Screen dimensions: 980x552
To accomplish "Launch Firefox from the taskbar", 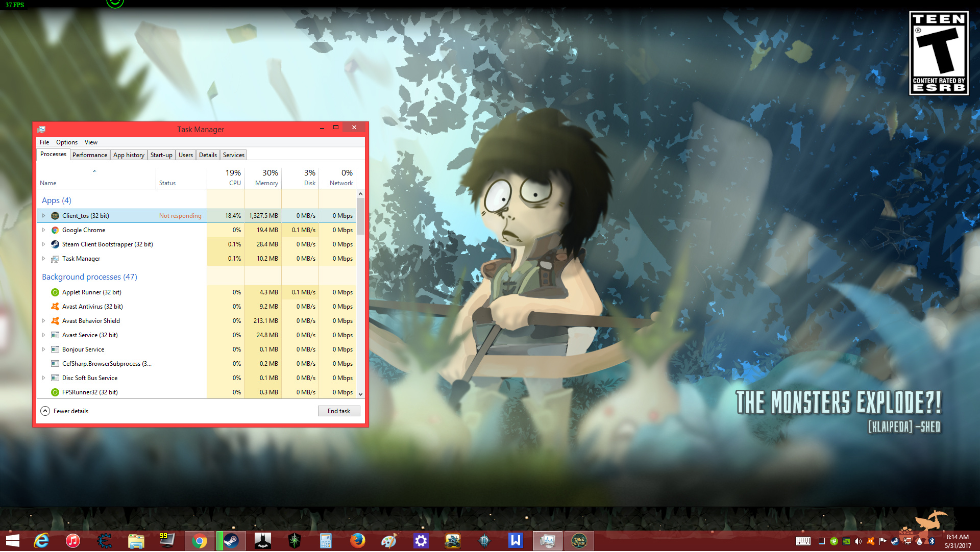I will [357, 541].
